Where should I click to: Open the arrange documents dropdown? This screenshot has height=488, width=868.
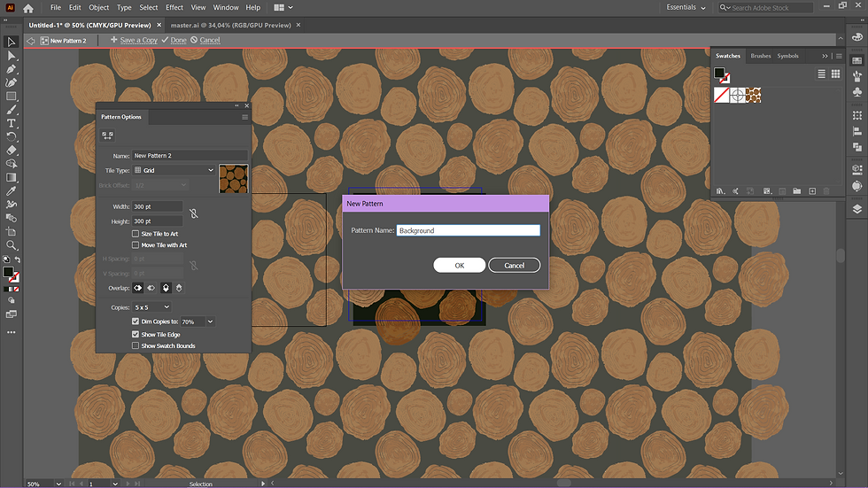click(283, 8)
